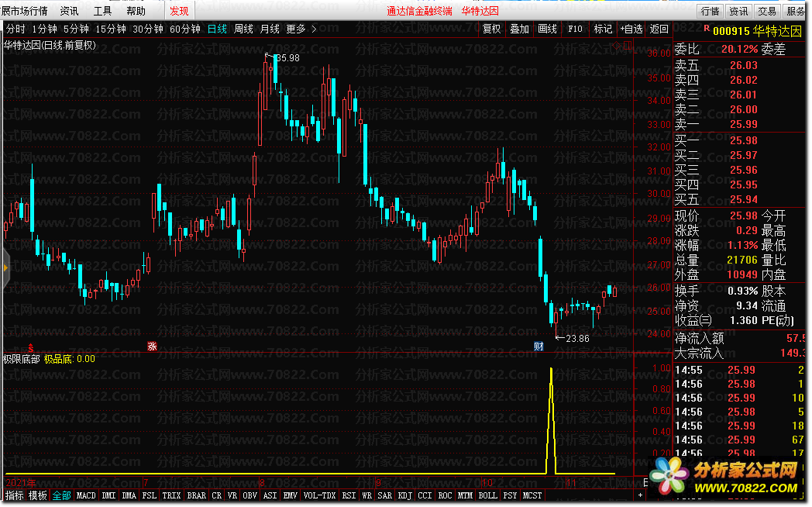This screenshot has height=507, width=812.
Task: Select the SAR indicator
Action: coord(385,495)
